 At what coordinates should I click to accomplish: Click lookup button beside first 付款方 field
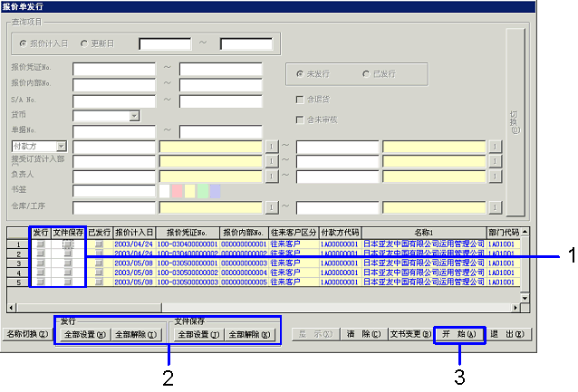[x=271, y=146]
